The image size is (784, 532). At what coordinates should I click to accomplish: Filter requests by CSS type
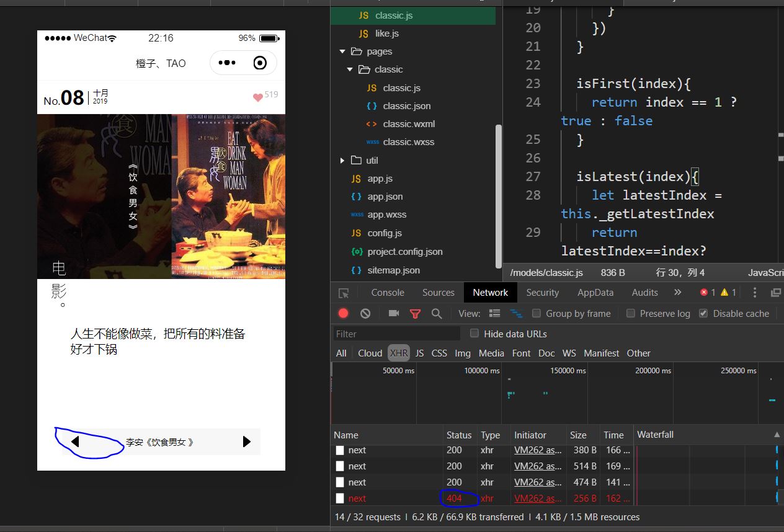click(439, 353)
